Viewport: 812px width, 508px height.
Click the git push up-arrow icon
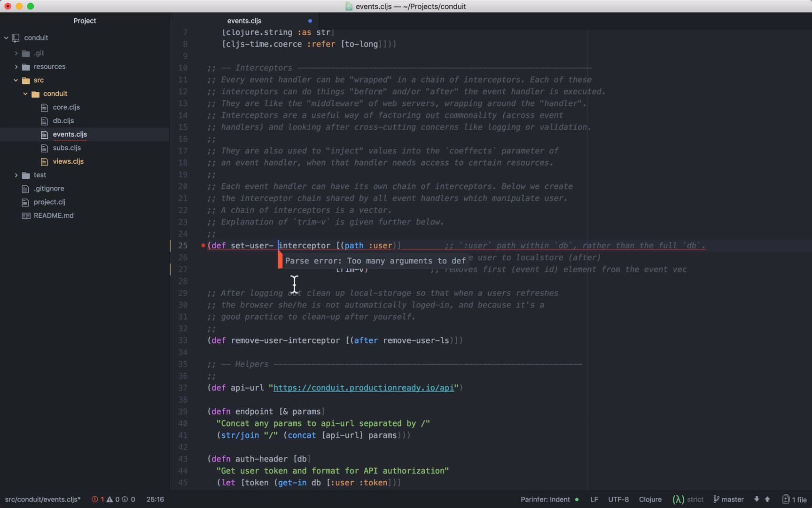pos(767,499)
